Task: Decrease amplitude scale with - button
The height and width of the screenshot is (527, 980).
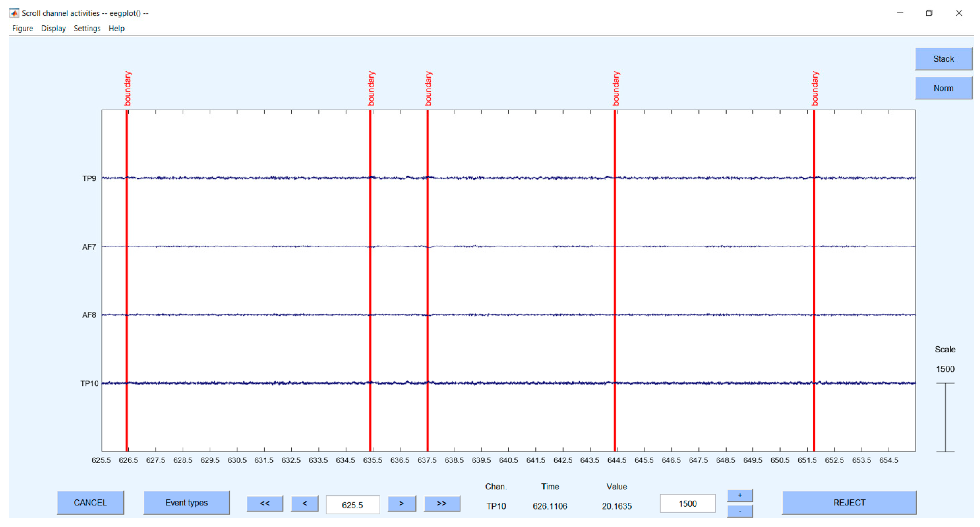Action: (x=739, y=511)
